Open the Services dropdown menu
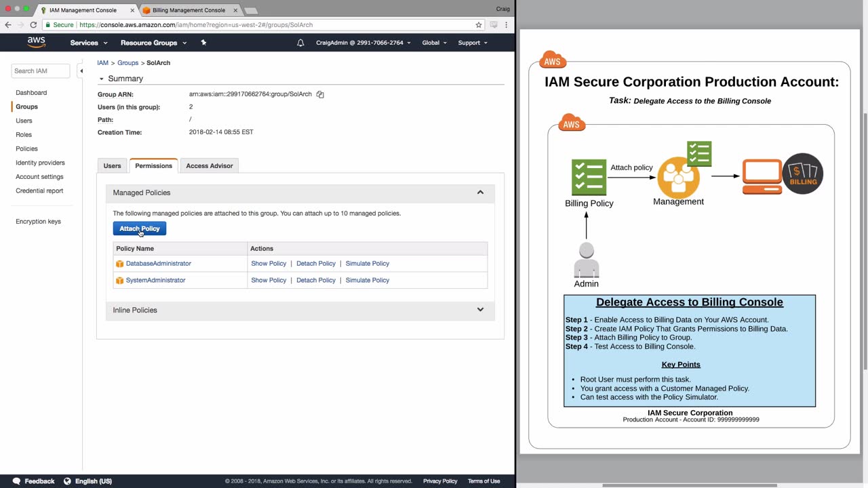Image resolution: width=868 pixels, height=488 pixels. point(89,43)
